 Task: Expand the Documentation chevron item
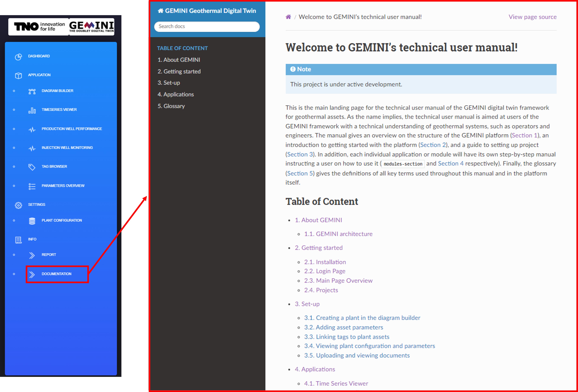click(32, 274)
